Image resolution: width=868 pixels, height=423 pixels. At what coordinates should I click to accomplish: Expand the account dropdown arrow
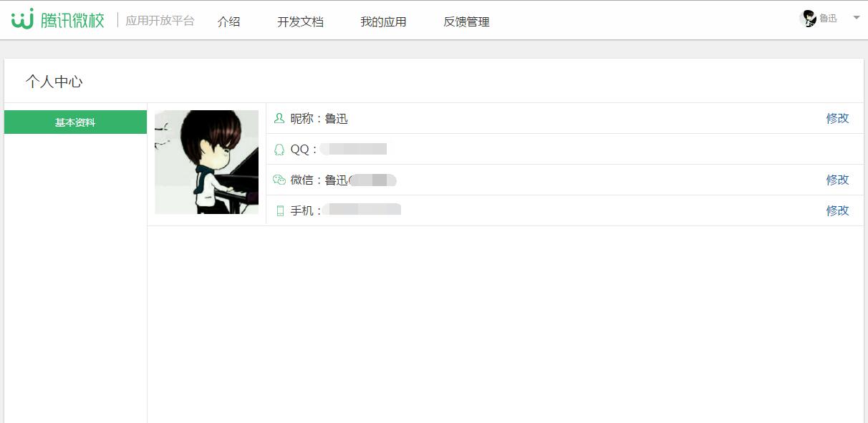pos(857,18)
